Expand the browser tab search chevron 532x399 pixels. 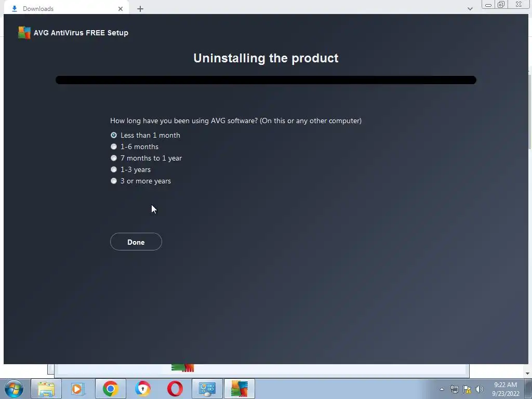coord(470,9)
